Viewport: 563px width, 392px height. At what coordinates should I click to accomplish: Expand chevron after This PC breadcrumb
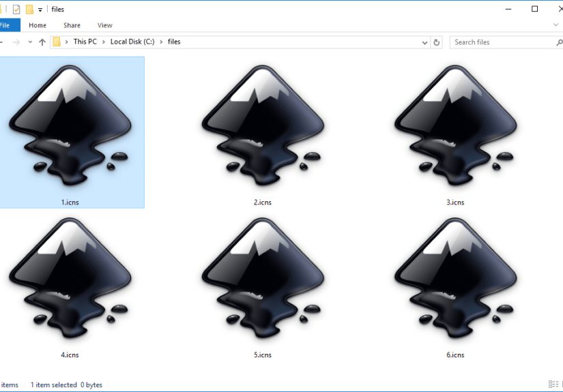coord(104,42)
